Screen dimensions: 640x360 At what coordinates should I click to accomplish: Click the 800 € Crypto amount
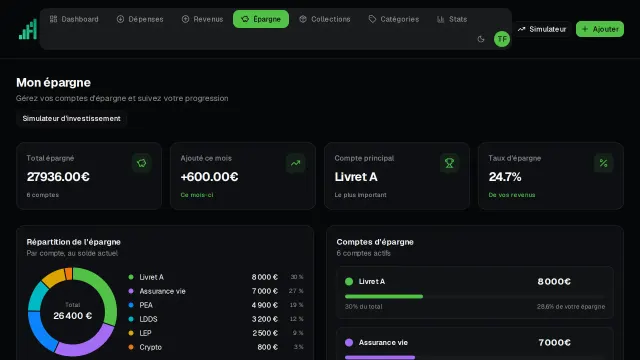coord(268,347)
